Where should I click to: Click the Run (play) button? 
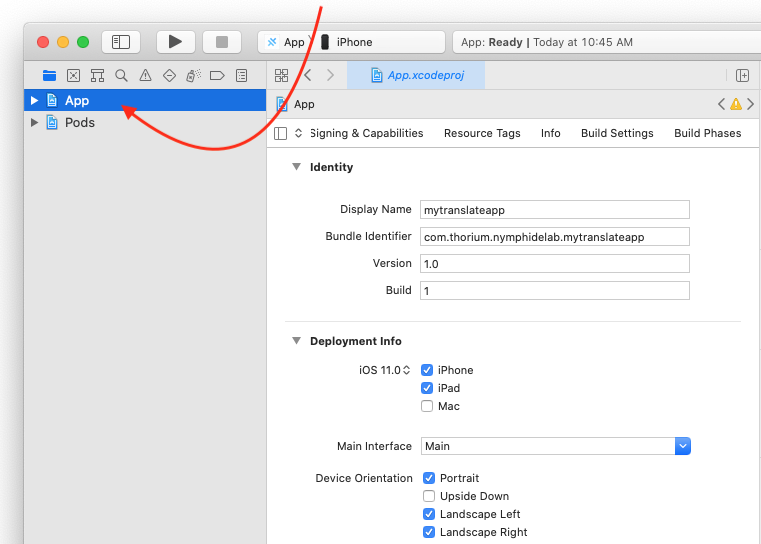[175, 42]
